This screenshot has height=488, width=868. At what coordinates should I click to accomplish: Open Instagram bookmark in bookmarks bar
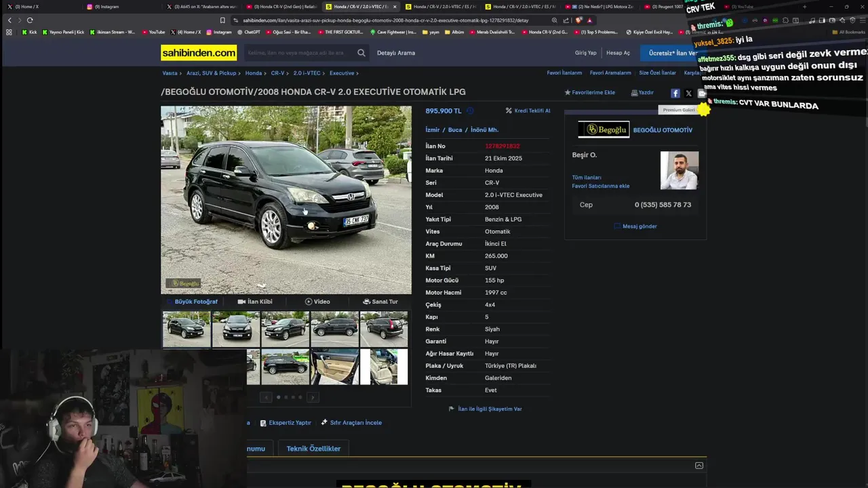click(219, 32)
